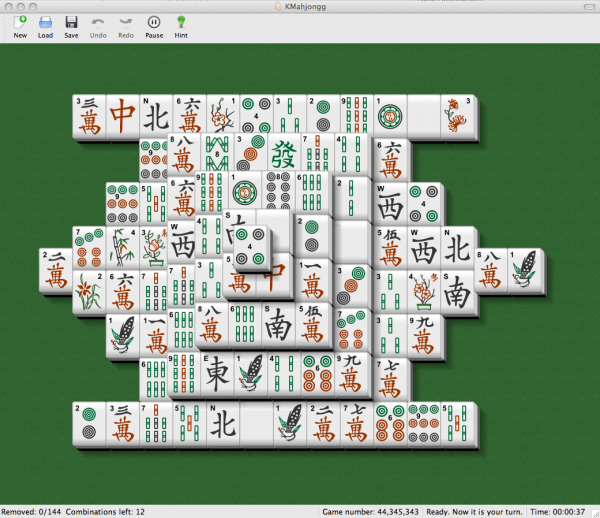Screen dimensions: 600x518
Task: Pick 5 bamboo tile ending the bottom row
Action: point(457,424)
